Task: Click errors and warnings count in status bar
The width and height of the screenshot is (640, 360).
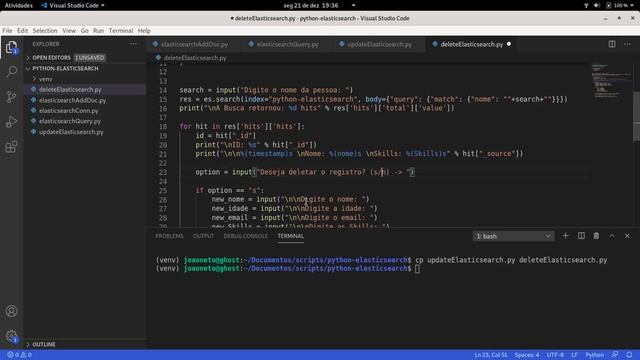Action: [20, 355]
